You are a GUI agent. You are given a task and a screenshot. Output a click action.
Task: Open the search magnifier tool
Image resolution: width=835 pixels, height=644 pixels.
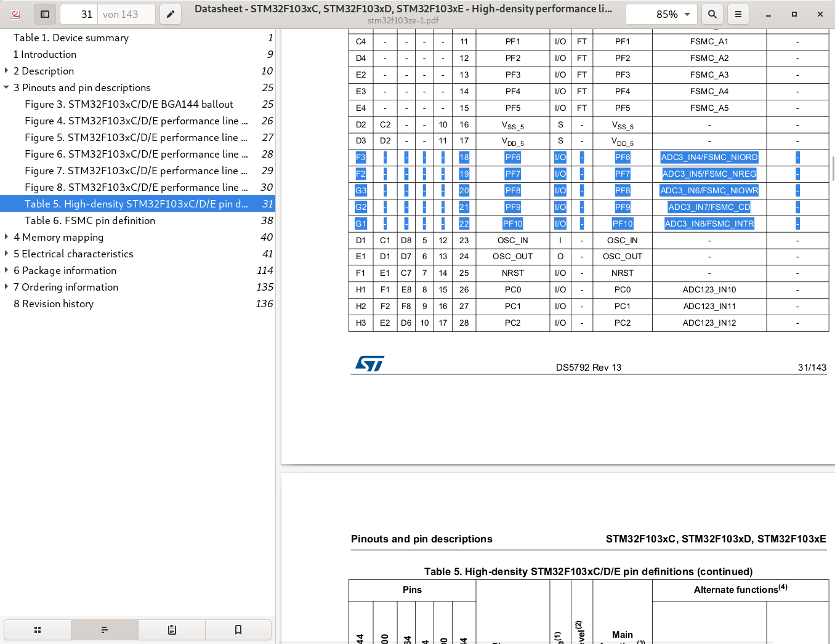(712, 14)
